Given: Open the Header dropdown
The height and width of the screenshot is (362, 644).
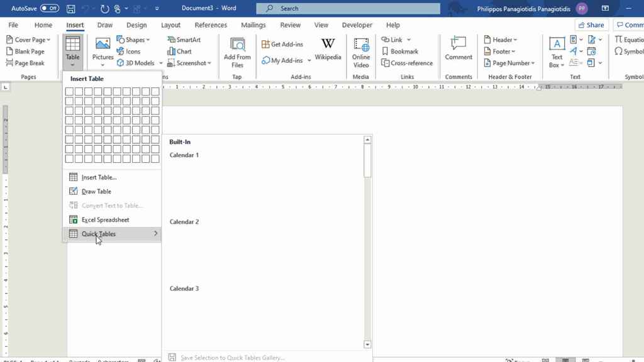Looking at the screenshot, I should [501, 40].
